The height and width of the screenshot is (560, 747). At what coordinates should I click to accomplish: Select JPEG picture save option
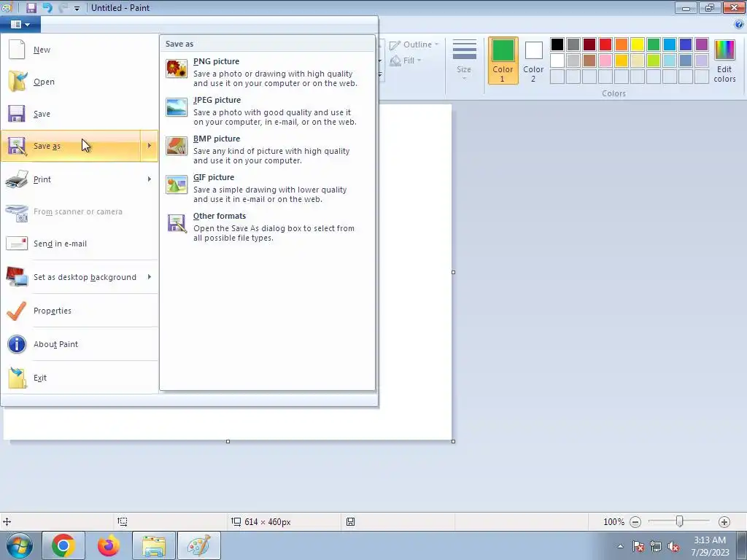coord(267,111)
